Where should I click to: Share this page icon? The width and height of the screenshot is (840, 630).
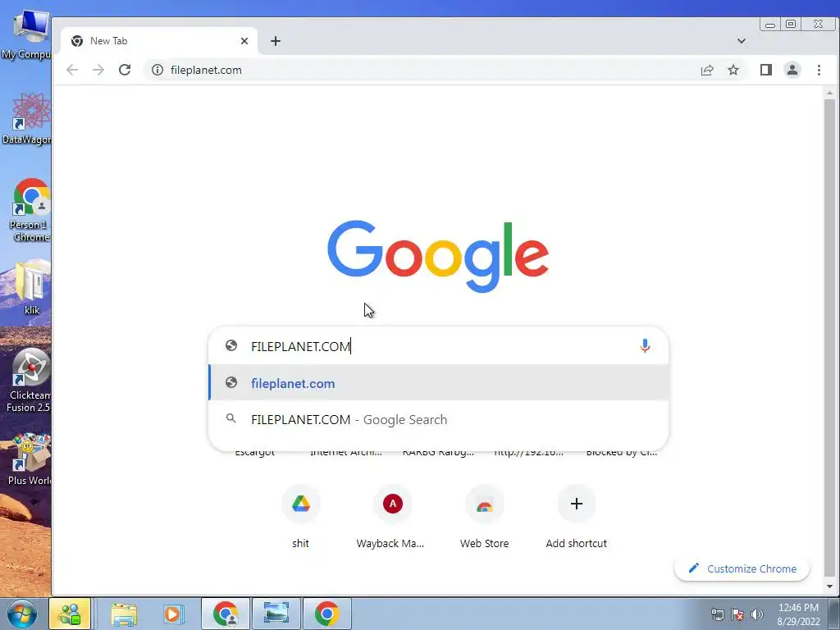(x=707, y=71)
